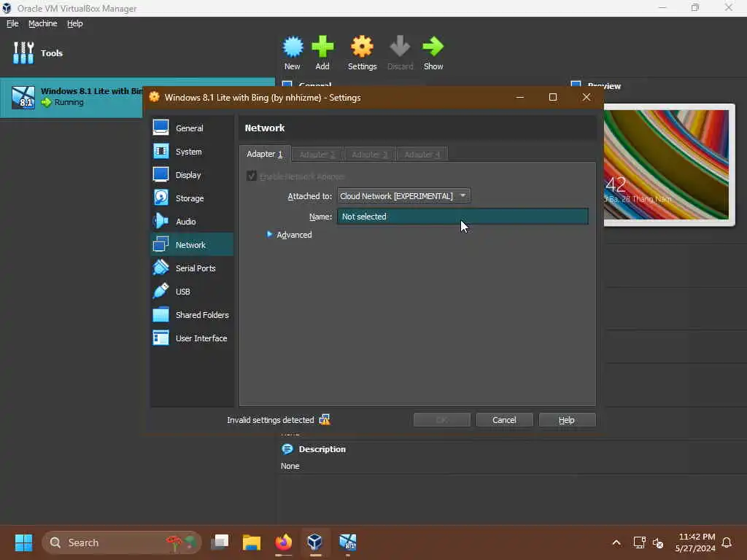Toggle the Enable Network Adapter checkbox
Screen dimensions: 747x560
pyautogui.click(x=252, y=176)
